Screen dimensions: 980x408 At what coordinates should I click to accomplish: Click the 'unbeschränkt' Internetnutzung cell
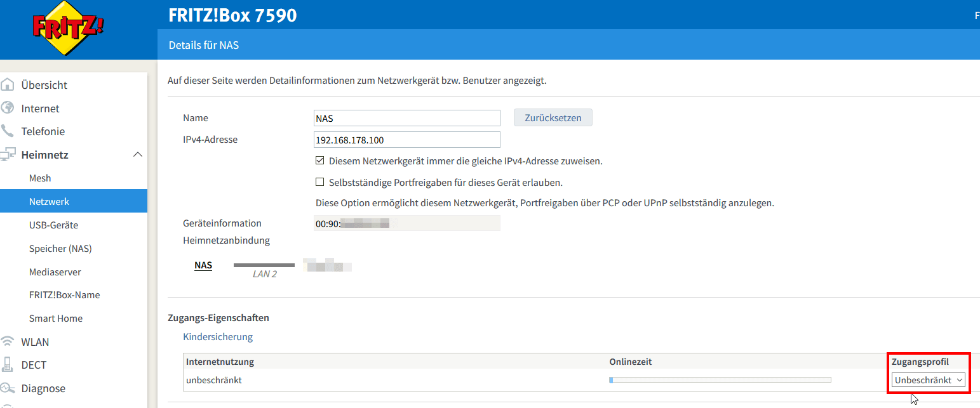(x=214, y=380)
